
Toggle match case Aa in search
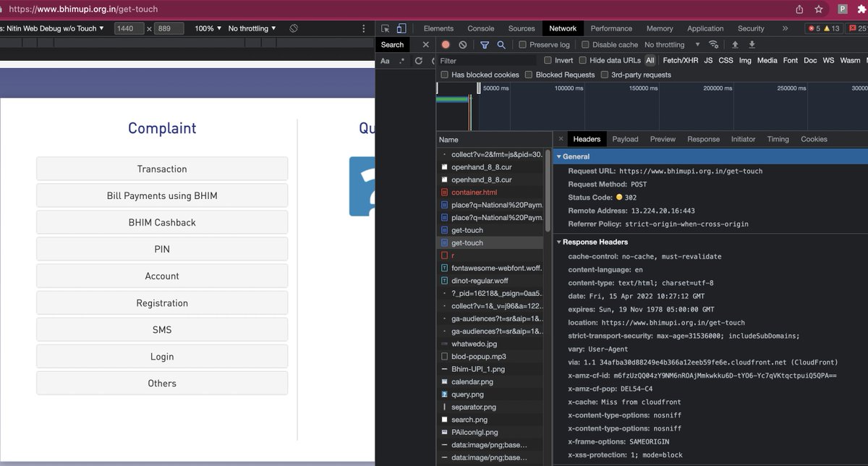pyautogui.click(x=386, y=61)
